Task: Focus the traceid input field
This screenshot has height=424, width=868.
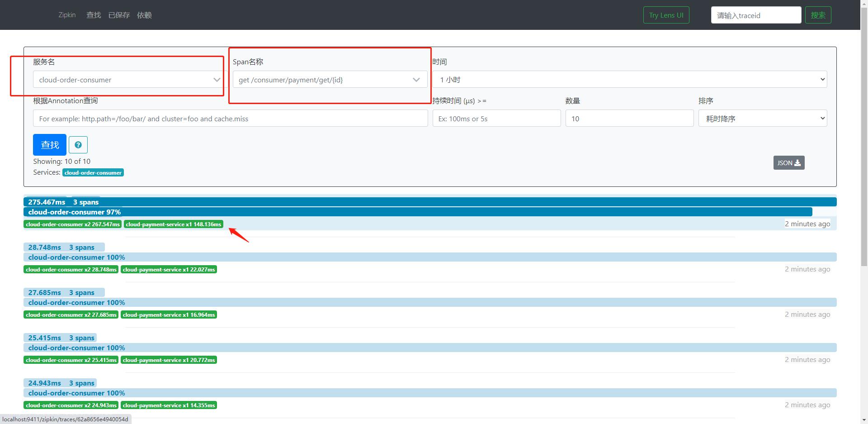Action: pyautogui.click(x=756, y=15)
